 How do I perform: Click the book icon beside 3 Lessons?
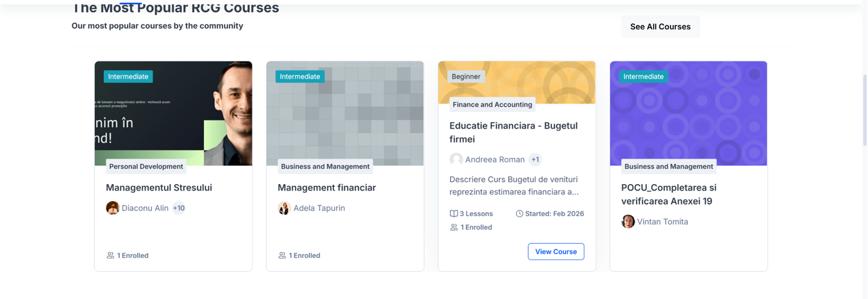pyautogui.click(x=454, y=214)
